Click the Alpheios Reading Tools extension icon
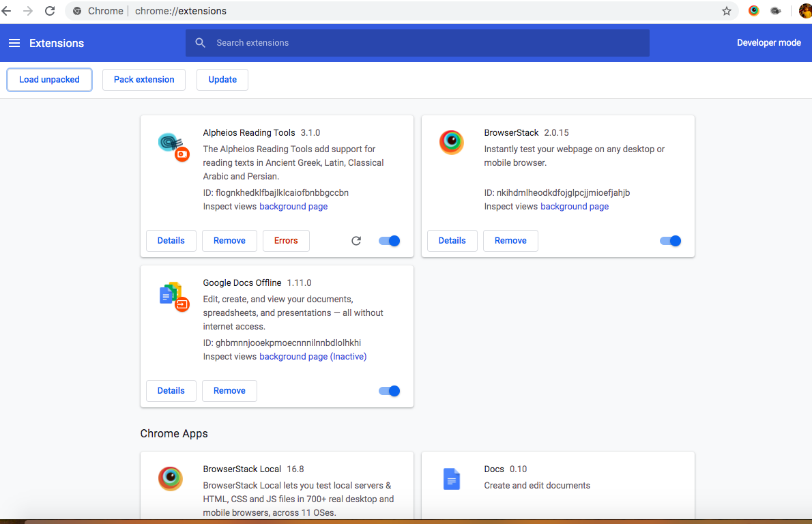This screenshot has width=812, height=524. pyautogui.click(x=173, y=145)
